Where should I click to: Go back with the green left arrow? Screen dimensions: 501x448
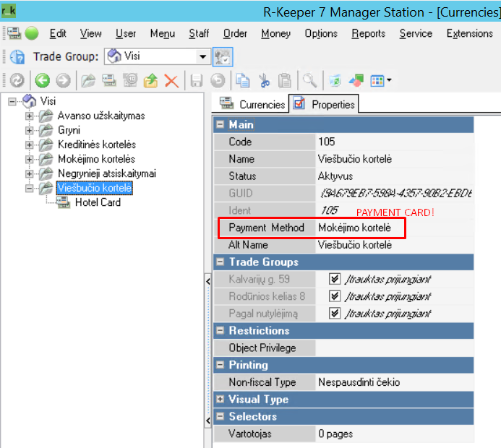[x=42, y=80]
